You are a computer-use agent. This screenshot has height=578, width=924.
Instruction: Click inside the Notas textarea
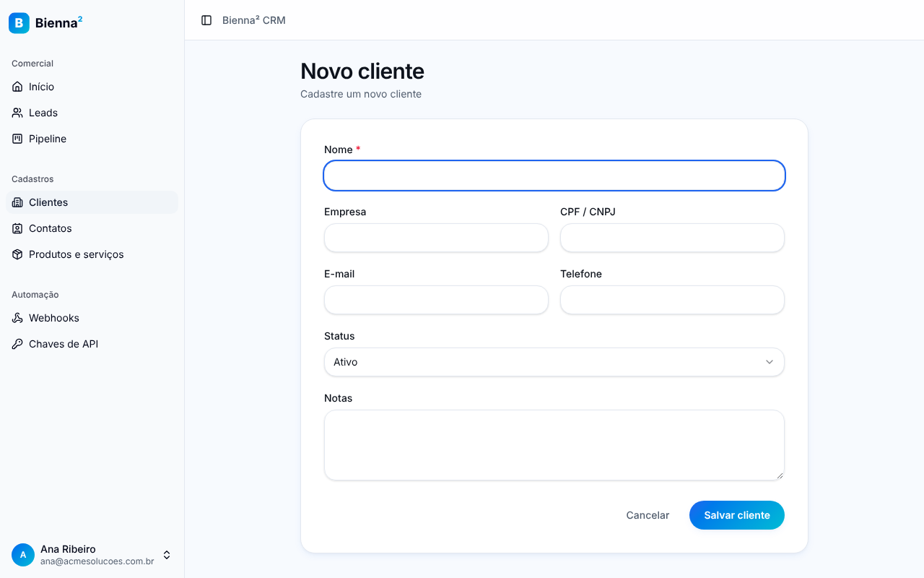pyautogui.click(x=554, y=445)
